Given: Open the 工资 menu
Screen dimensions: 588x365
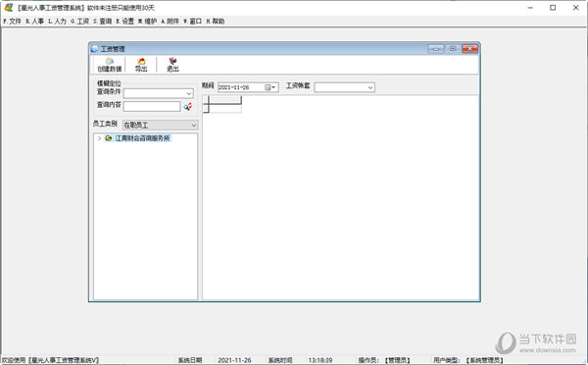Looking at the screenshot, I should (80, 22).
